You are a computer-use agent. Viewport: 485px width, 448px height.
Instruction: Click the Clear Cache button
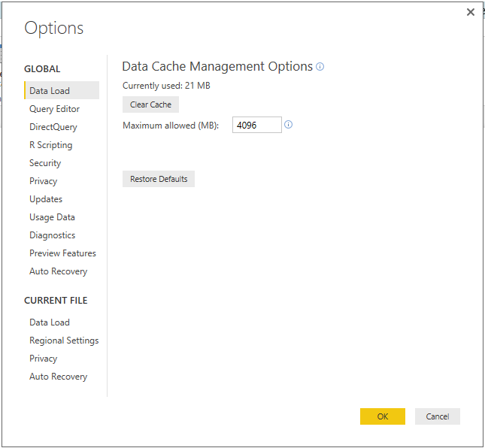point(150,104)
